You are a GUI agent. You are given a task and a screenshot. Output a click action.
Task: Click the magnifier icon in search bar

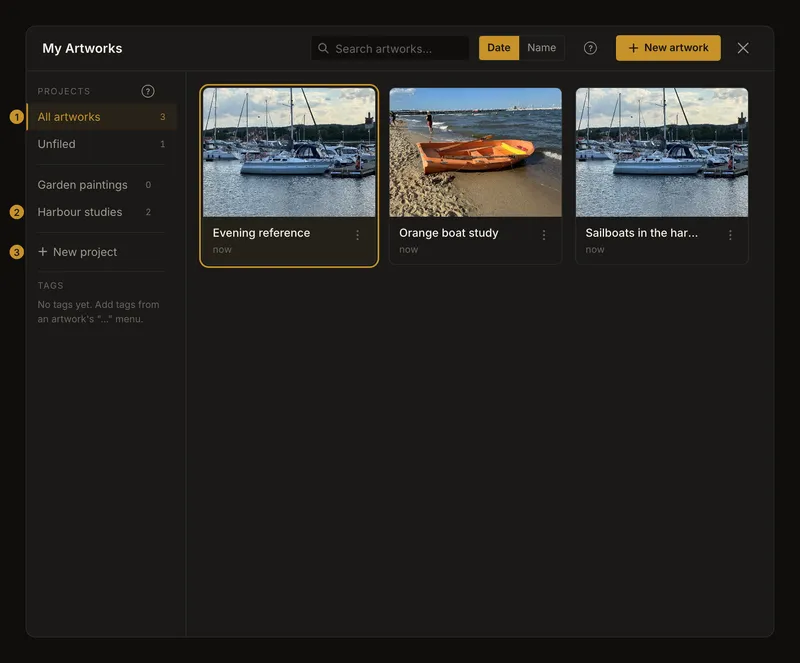click(323, 48)
